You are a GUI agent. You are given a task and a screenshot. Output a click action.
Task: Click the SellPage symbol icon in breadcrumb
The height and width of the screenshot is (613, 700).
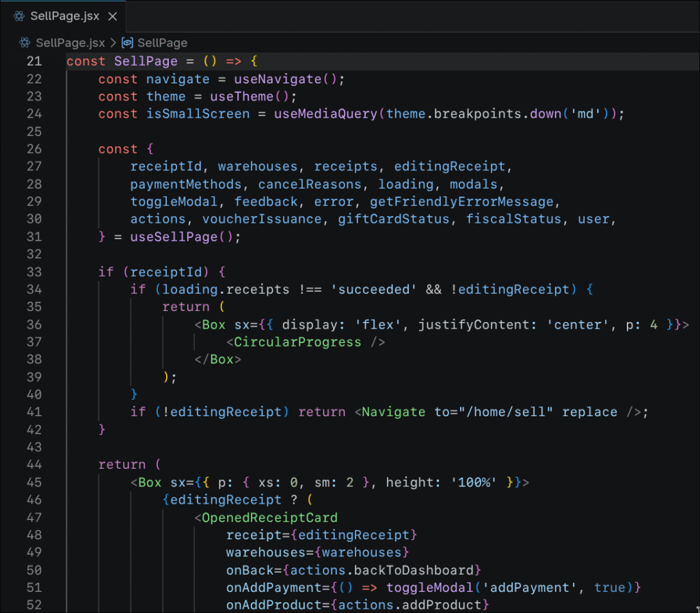[128, 43]
